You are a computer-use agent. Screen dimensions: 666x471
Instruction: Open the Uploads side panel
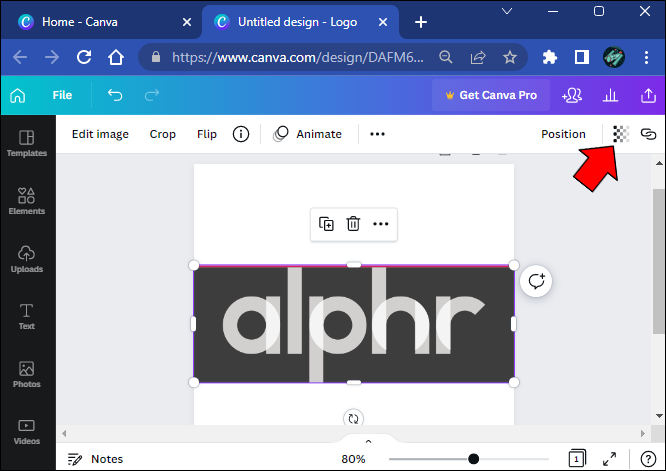point(27,259)
